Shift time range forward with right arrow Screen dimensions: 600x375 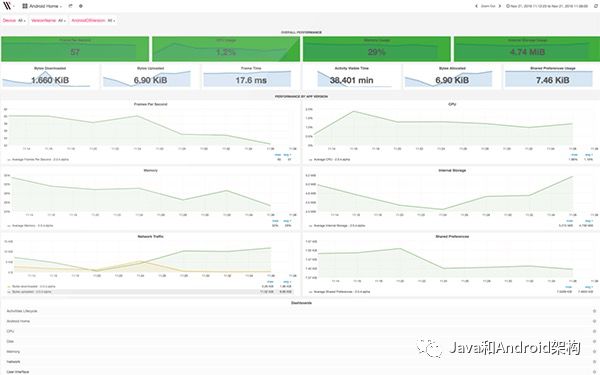(x=499, y=6)
